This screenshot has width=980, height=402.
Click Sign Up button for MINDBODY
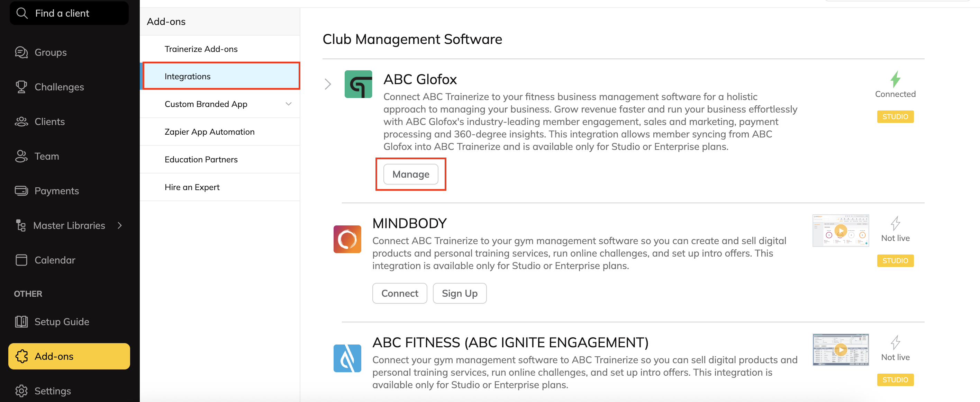(x=460, y=294)
